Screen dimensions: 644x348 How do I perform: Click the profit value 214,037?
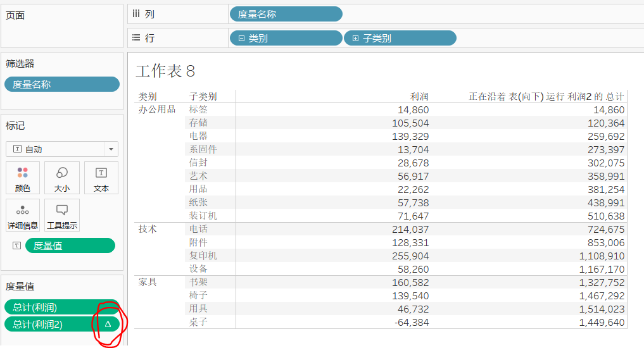click(410, 230)
